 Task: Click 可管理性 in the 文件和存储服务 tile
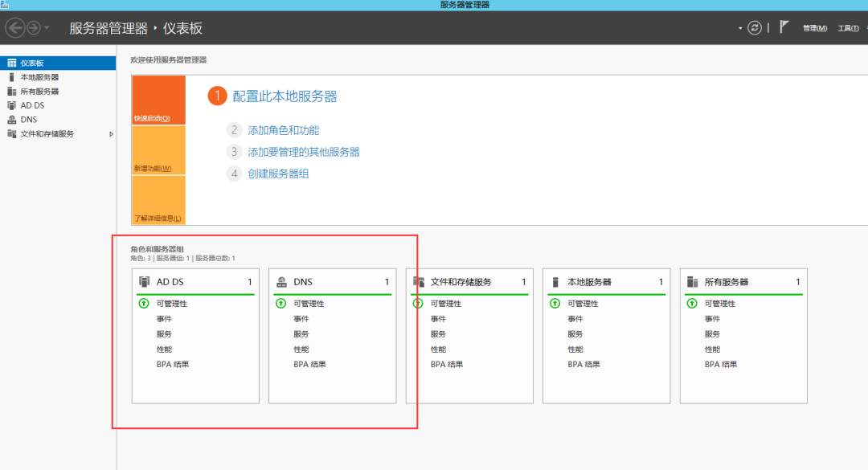click(445, 304)
